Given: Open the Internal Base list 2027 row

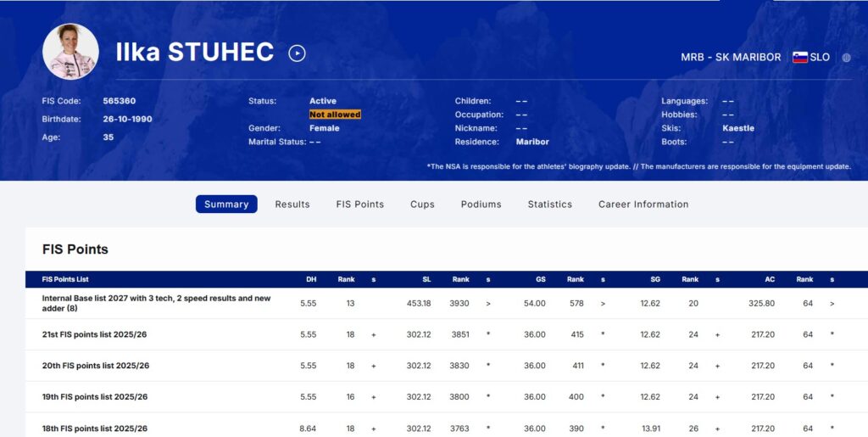Looking at the screenshot, I should 156,303.
